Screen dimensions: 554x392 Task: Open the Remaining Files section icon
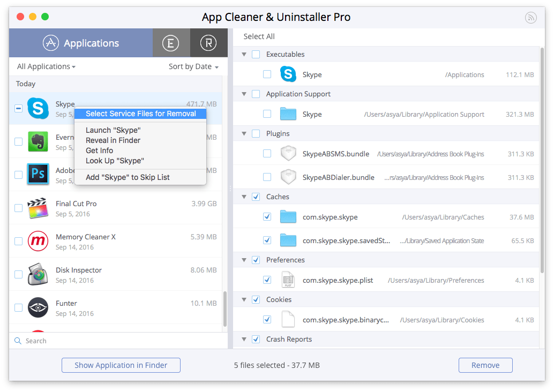(208, 42)
